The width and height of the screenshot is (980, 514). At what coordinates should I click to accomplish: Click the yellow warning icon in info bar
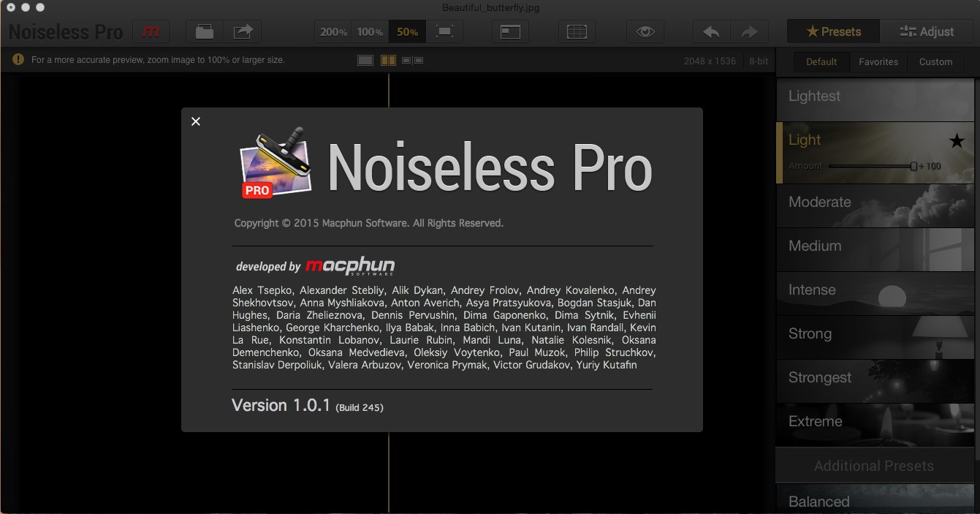(18, 59)
